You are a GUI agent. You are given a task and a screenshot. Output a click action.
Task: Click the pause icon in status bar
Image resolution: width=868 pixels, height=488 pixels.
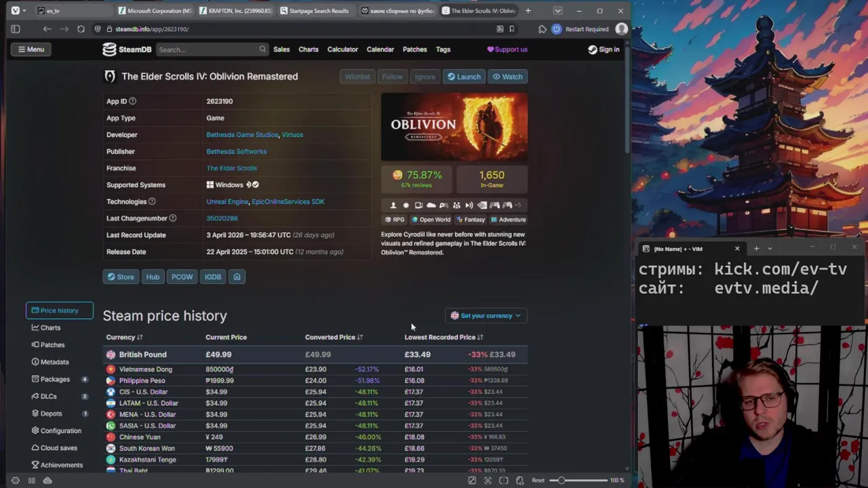[31, 481]
